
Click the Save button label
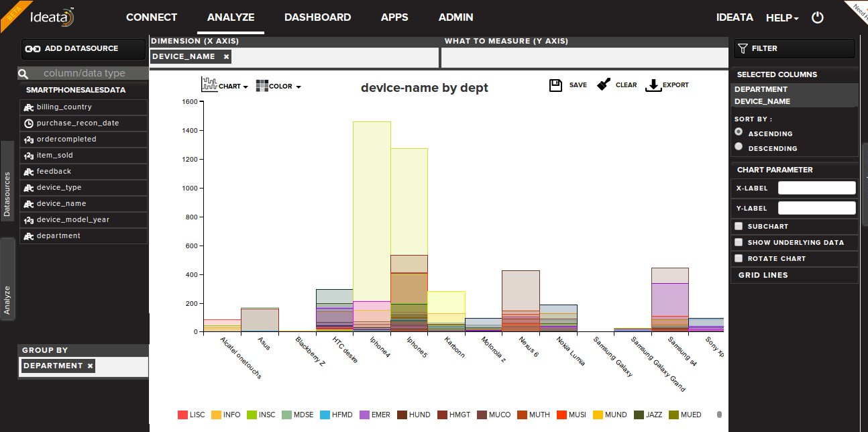578,85
